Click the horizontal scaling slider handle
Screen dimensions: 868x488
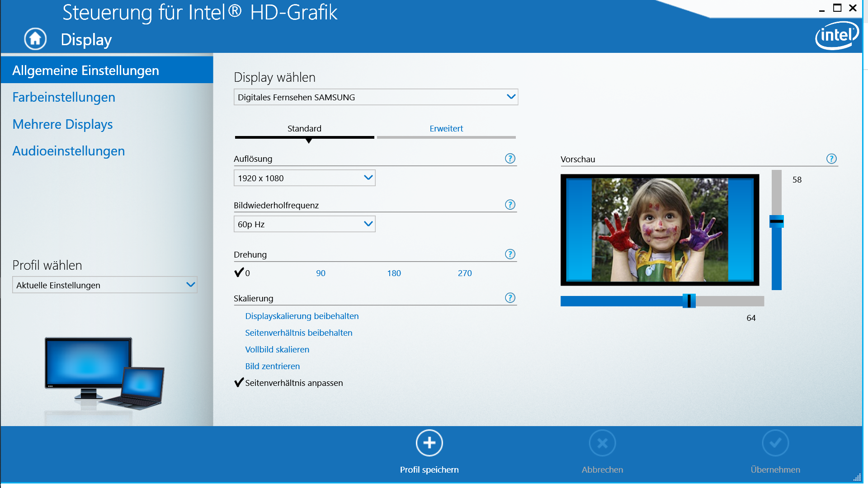pyautogui.click(x=689, y=301)
